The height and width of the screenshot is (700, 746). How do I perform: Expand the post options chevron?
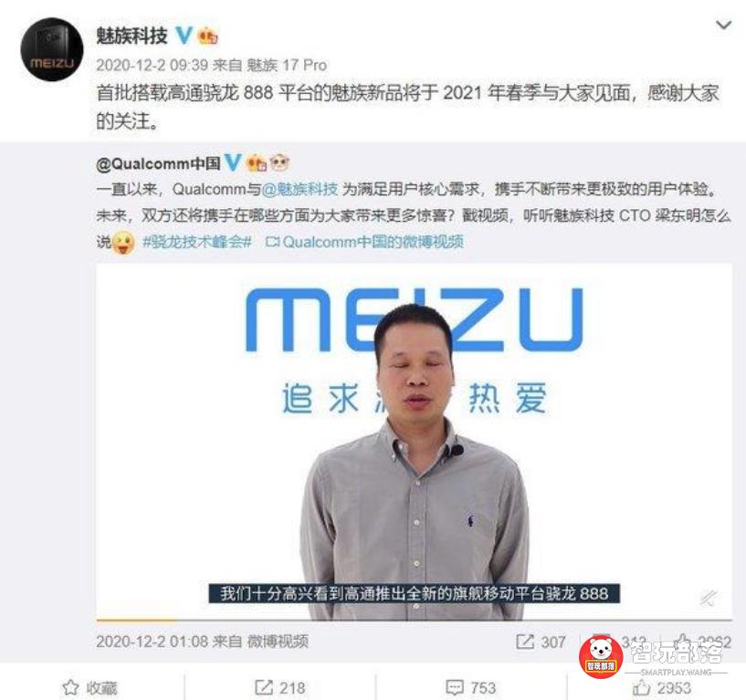click(724, 25)
